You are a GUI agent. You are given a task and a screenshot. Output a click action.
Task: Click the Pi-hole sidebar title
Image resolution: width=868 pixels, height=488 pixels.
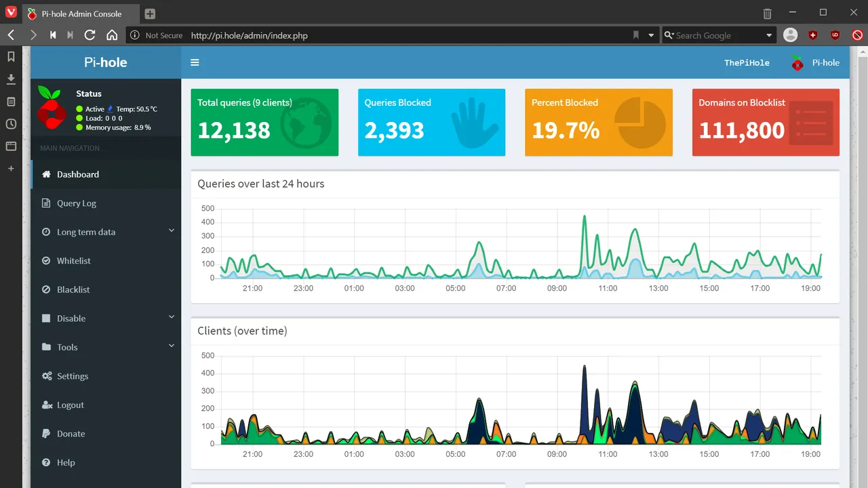click(106, 62)
